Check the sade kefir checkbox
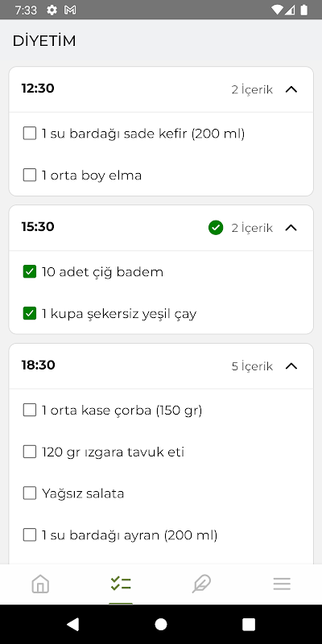The image size is (322, 644). tap(30, 134)
